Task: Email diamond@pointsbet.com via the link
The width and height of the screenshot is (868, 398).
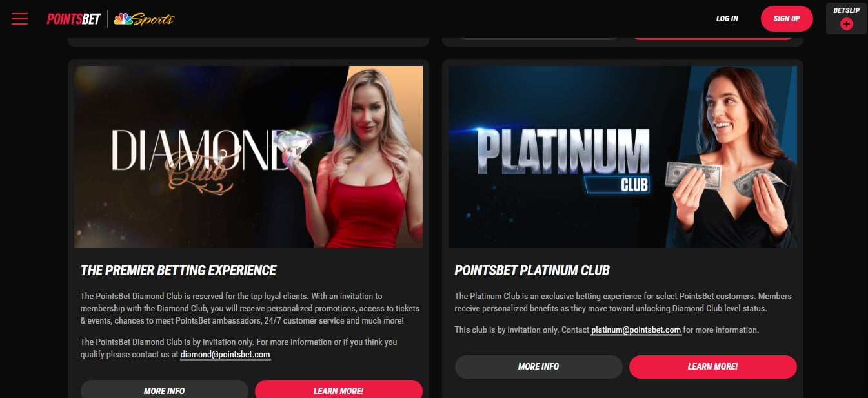Action: [x=225, y=355]
